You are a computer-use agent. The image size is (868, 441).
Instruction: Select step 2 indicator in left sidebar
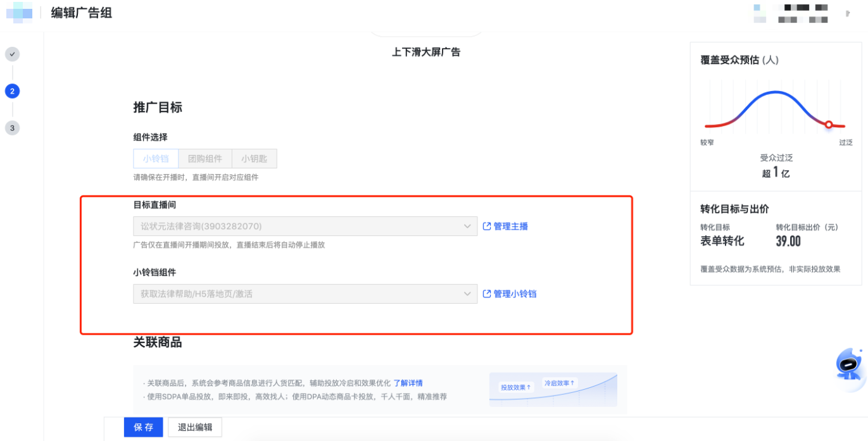[x=13, y=90]
